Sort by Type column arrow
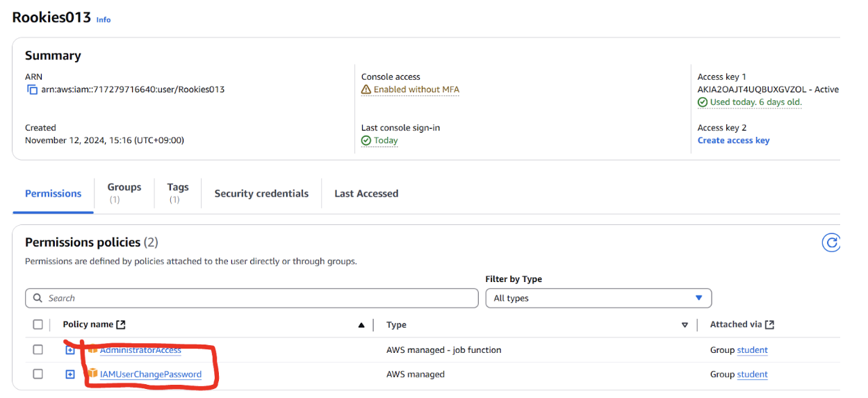 click(685, 325)
